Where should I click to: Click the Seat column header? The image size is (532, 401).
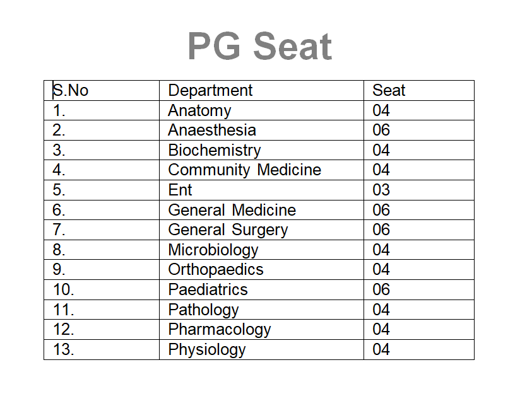(x=389, y=91)
